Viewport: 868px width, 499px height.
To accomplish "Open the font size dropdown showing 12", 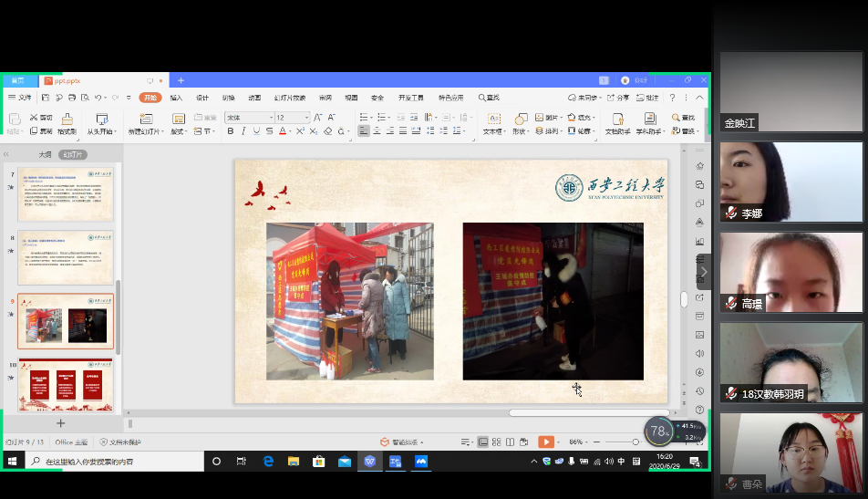I will 306,118.
